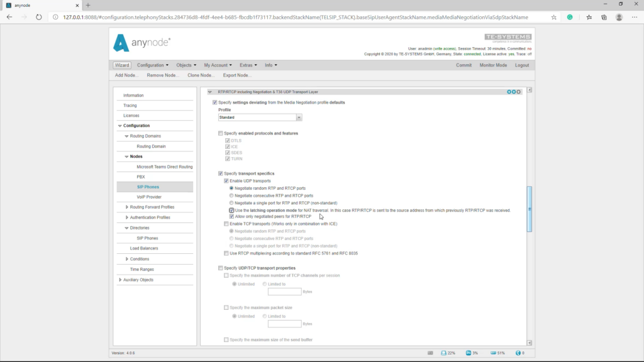Click the anynode logo
This screenshot has height=362, width=644.
[142, 43]
